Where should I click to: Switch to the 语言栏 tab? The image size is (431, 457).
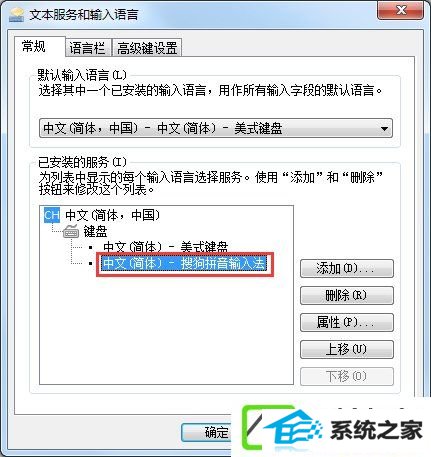pyautogui.click(x=88, y=48)
